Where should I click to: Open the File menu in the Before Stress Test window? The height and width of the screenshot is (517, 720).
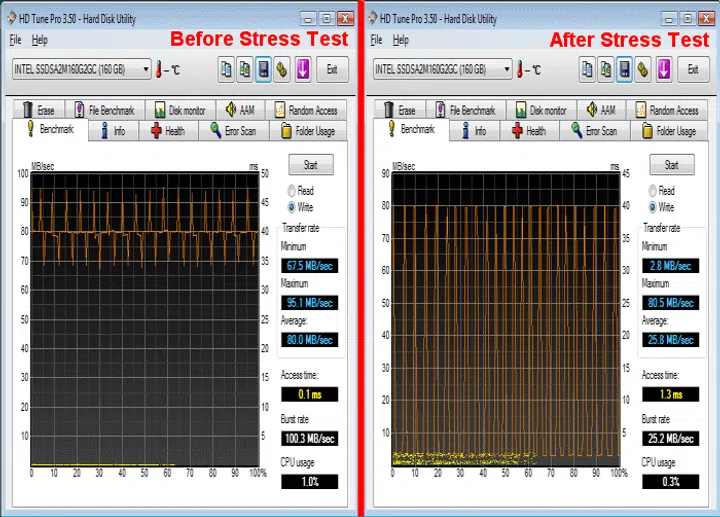[15, 40]
